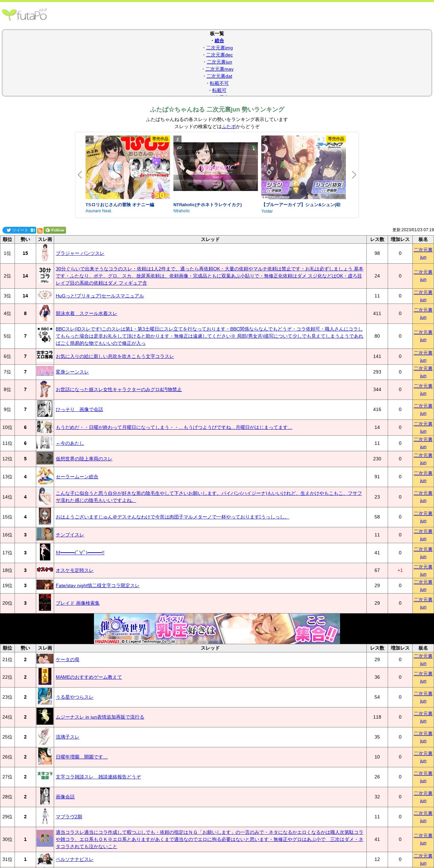
Task: Click the レス数 column header in top table
Action: (377, 239)
